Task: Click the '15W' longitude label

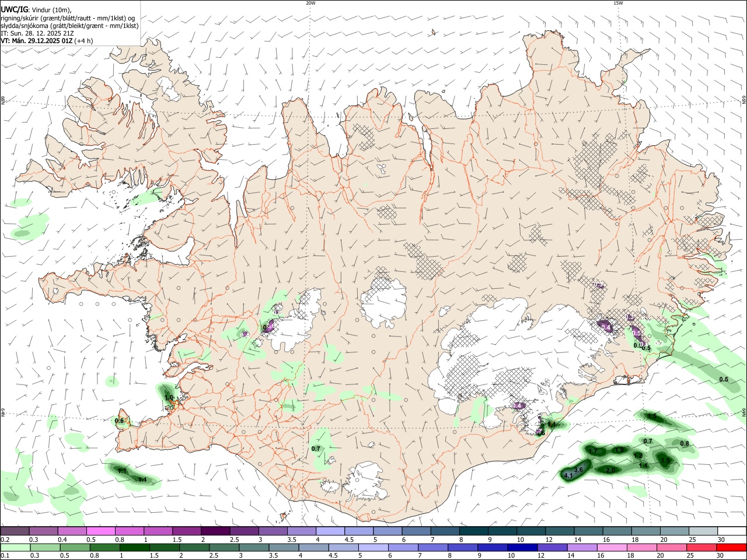Action: 618,3
